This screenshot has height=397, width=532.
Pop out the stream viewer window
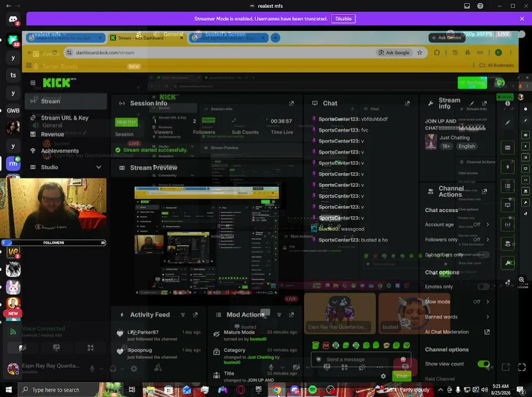(x=506, y=367)
